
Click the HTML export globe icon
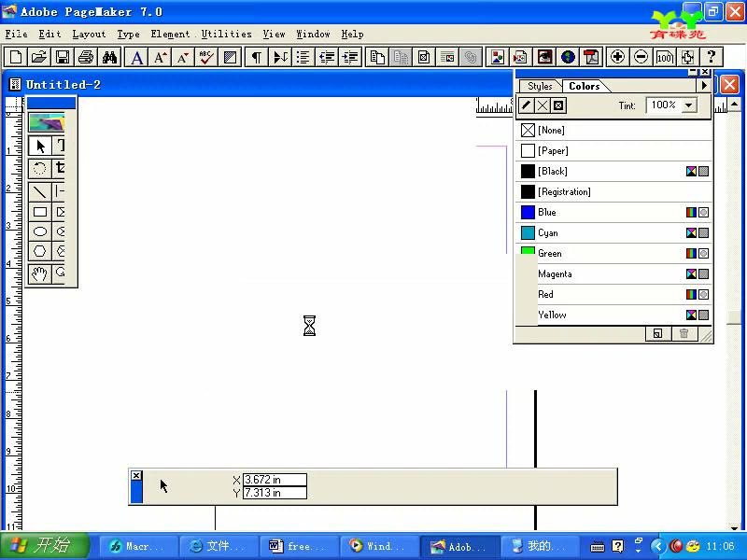(x=568, y=58)
